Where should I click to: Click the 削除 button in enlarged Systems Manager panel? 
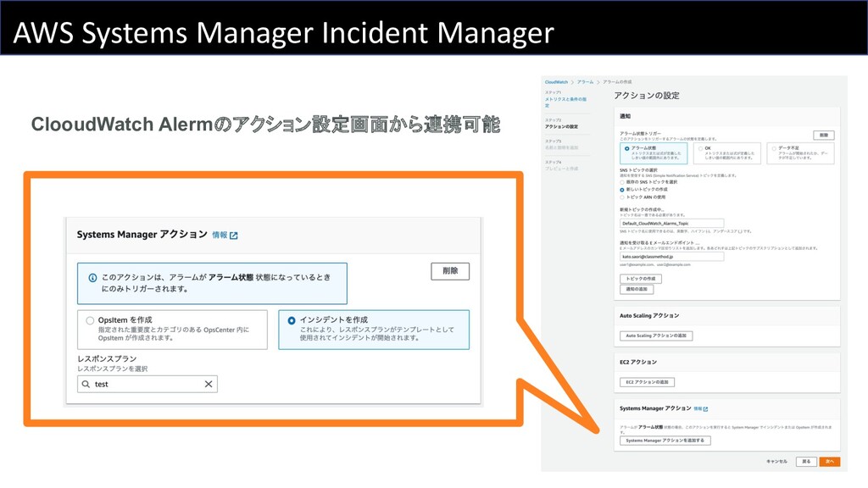[450, 271]
